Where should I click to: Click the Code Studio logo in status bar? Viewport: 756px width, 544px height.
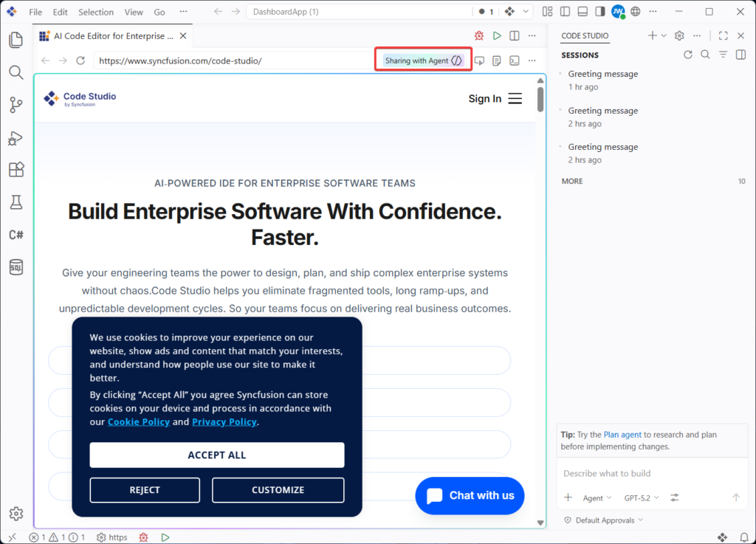tap(722, 537)
